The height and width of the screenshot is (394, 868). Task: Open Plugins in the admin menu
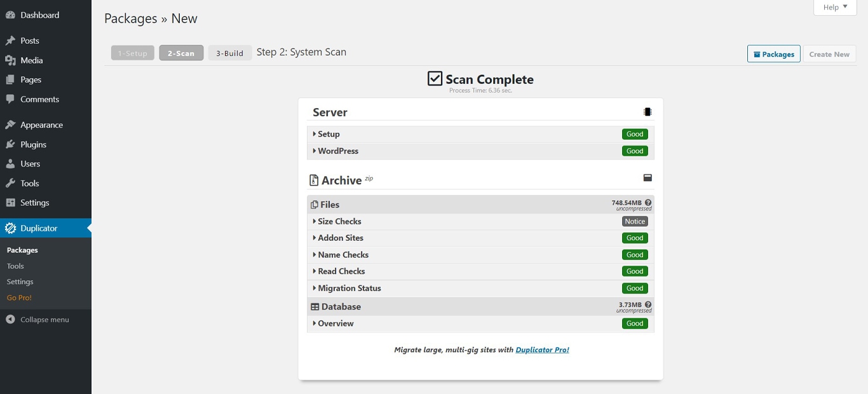[46, 144]
